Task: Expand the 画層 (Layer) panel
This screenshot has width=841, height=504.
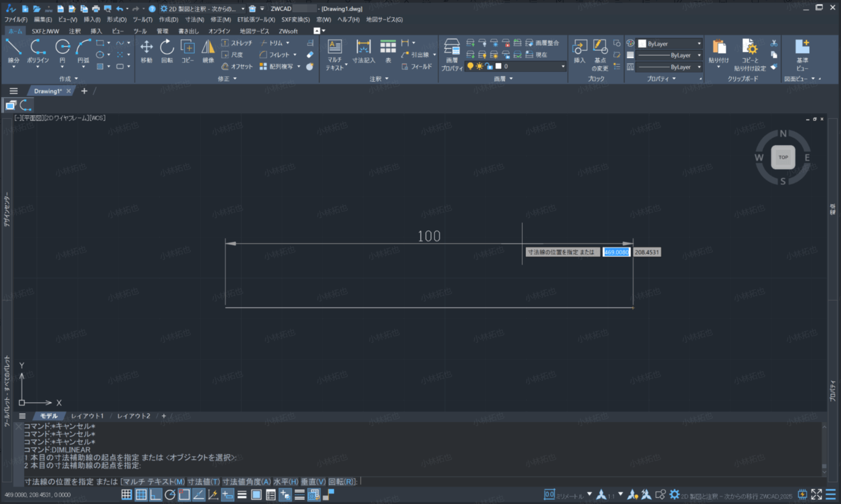Action: pyautogui.click(x=503, y=79)
